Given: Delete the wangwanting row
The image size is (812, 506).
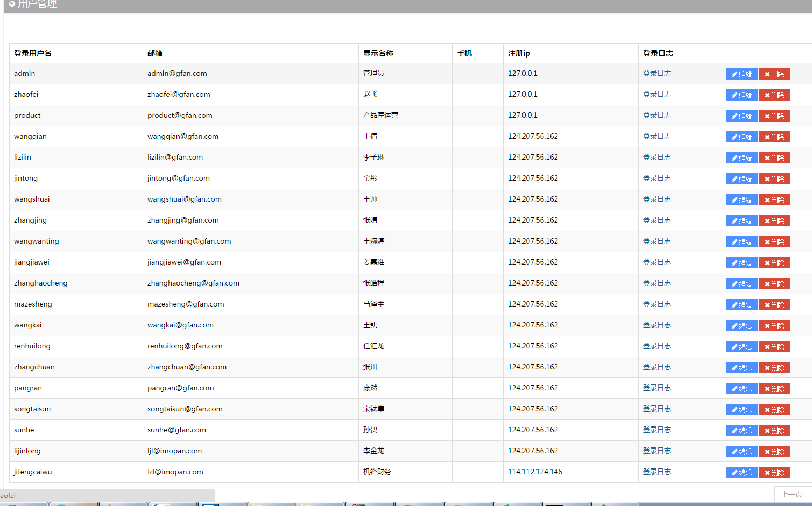Looking at the screenshot, I should (774, 242).
